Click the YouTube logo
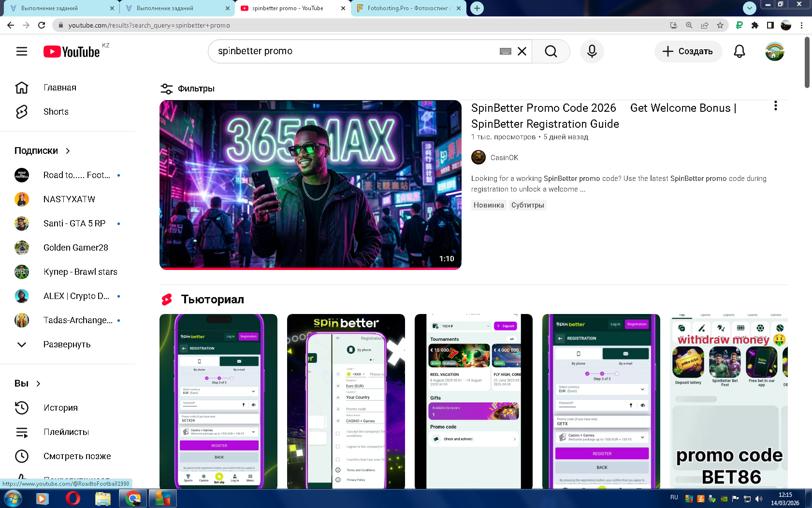This screenshot has width=812, height=508. (72, 52)
